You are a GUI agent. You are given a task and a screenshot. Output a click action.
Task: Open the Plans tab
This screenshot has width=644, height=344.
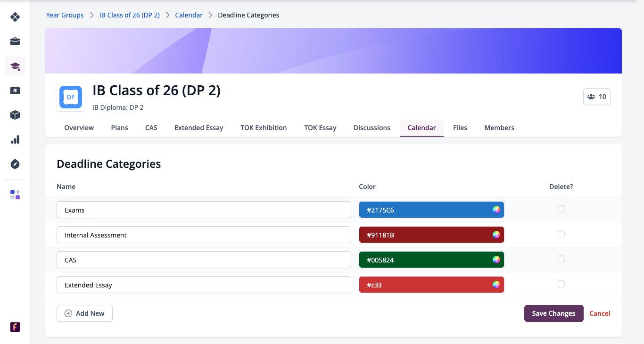point(120,128)
